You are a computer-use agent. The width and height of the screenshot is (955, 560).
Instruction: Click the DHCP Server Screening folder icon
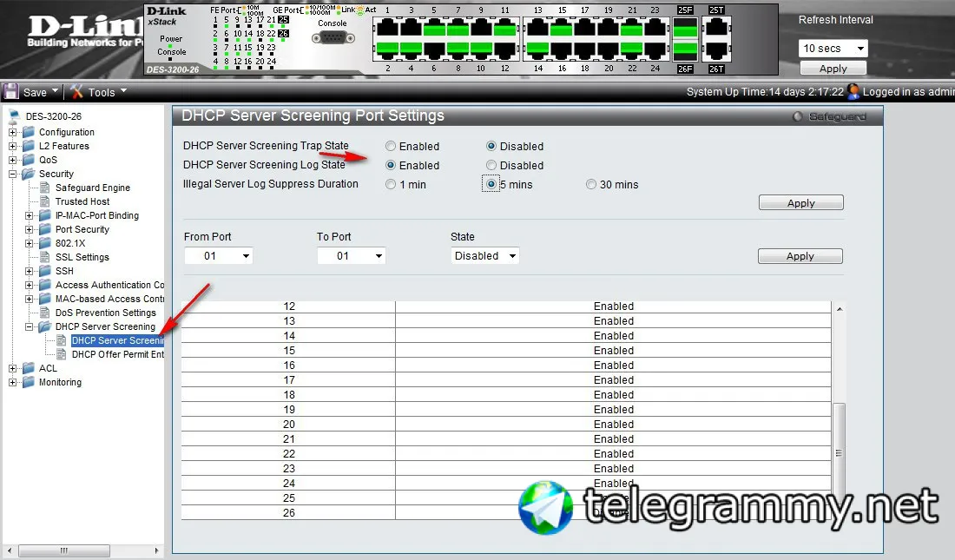click(45, 327)
